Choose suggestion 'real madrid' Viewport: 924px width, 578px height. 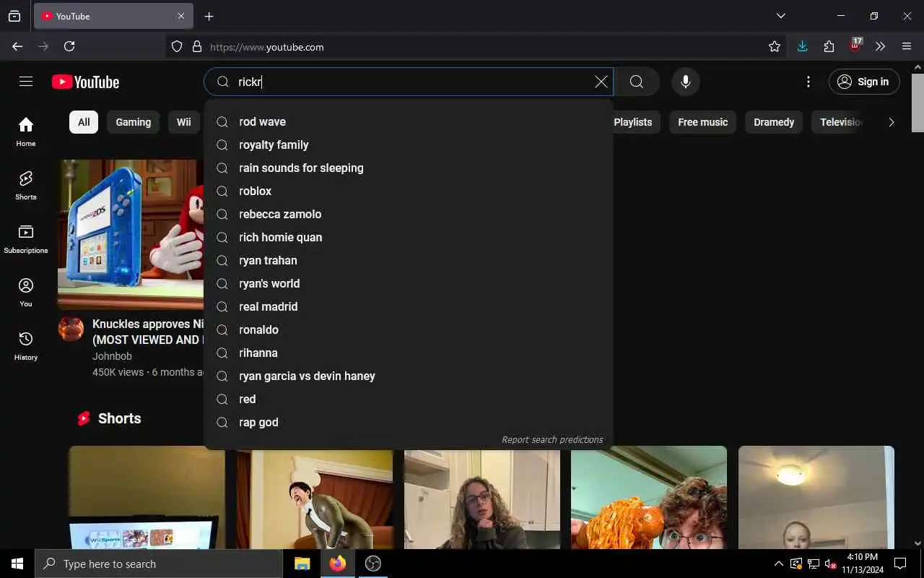(409, 306)
